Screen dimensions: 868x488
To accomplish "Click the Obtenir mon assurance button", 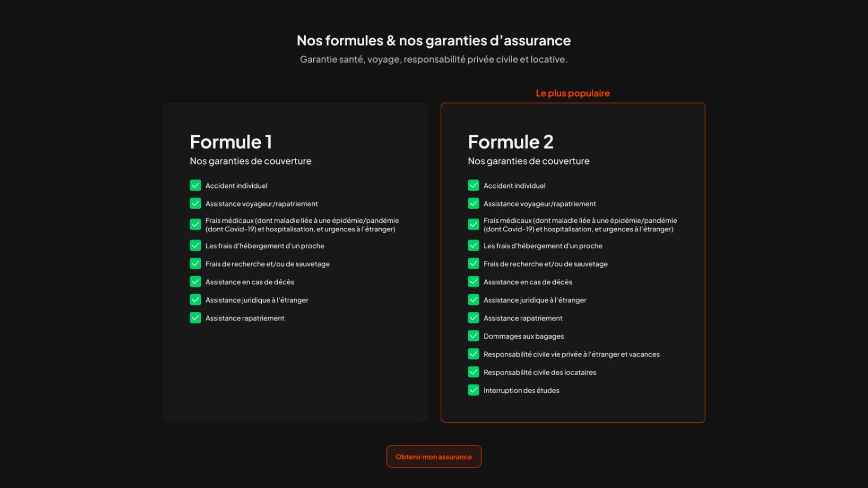I will [x=434, y=456].
